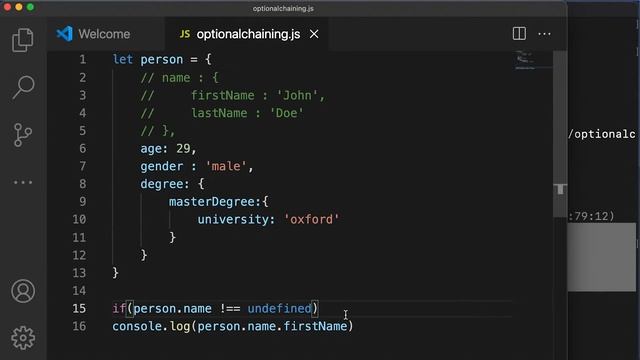Click the minimap code preview
The width and height of the screenshot is (640, 360).
[x=524, y=60]
